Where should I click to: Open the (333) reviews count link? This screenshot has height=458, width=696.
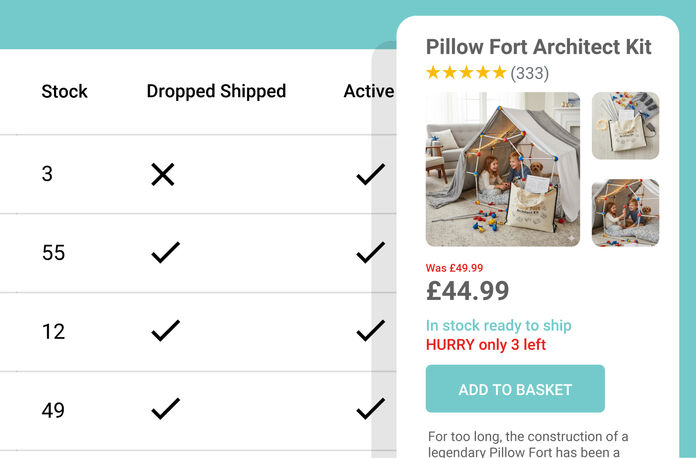pyautogui.click(x=529, y=73)
